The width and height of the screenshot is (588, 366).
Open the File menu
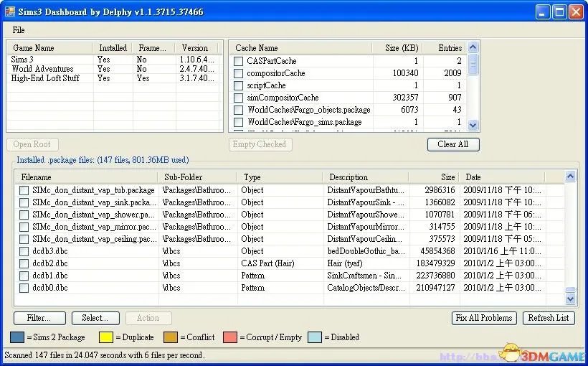(x=19, y=30)
